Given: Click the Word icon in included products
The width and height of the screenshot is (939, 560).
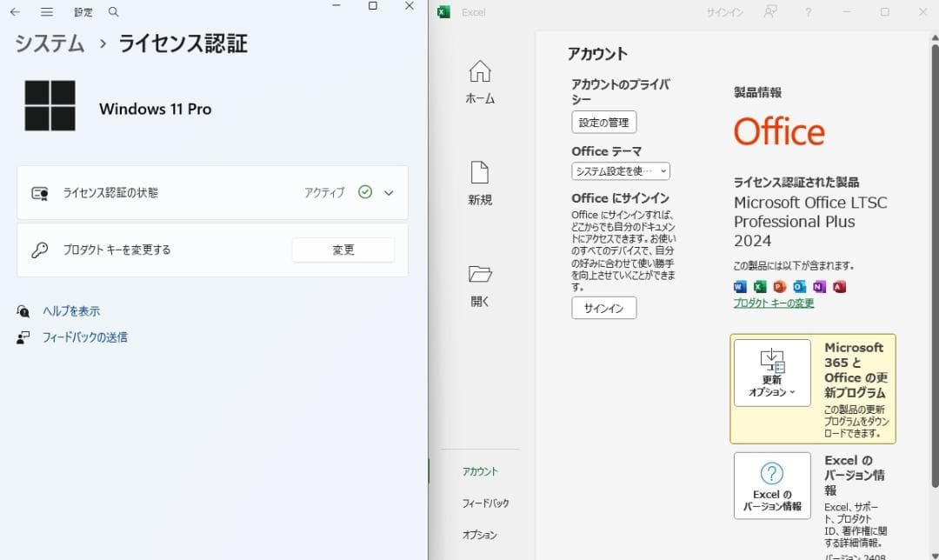Looking at the screenshot, I should pos(740,286).
